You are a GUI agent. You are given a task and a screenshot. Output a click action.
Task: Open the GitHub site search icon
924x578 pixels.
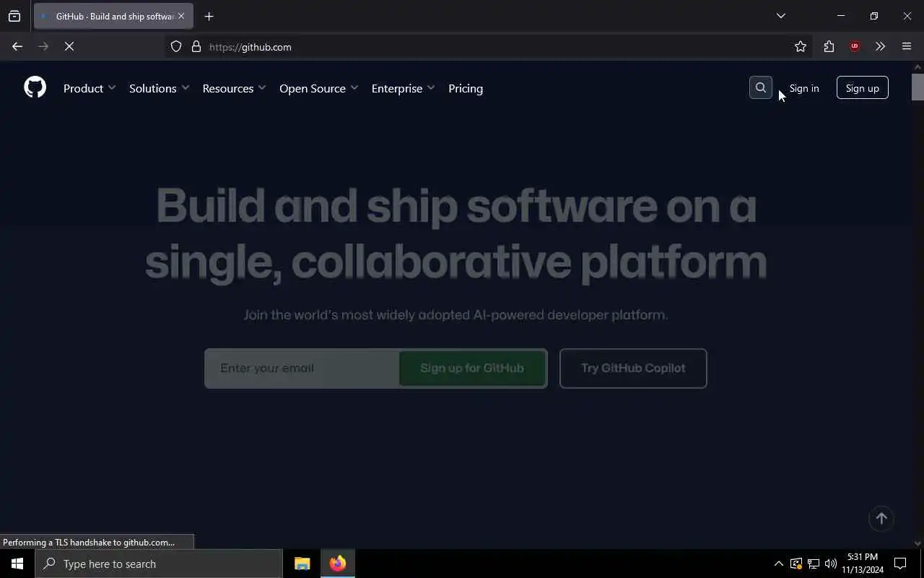coord(761,88)
